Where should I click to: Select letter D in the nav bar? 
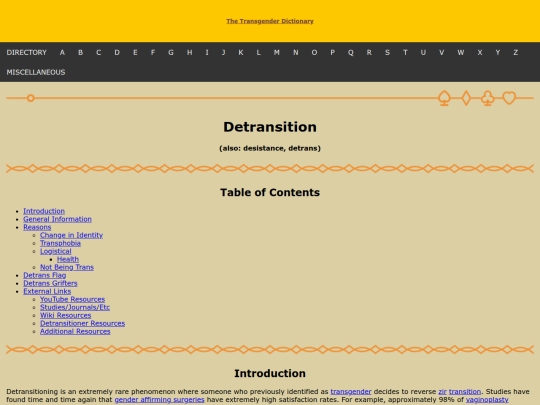pyautogui.click(x=117, y=52)
